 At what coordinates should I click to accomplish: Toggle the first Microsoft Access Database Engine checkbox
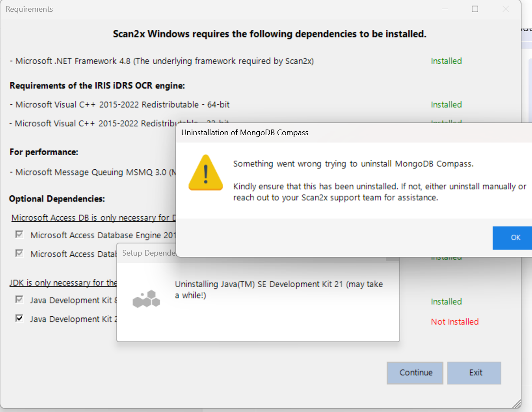(19, 235)
